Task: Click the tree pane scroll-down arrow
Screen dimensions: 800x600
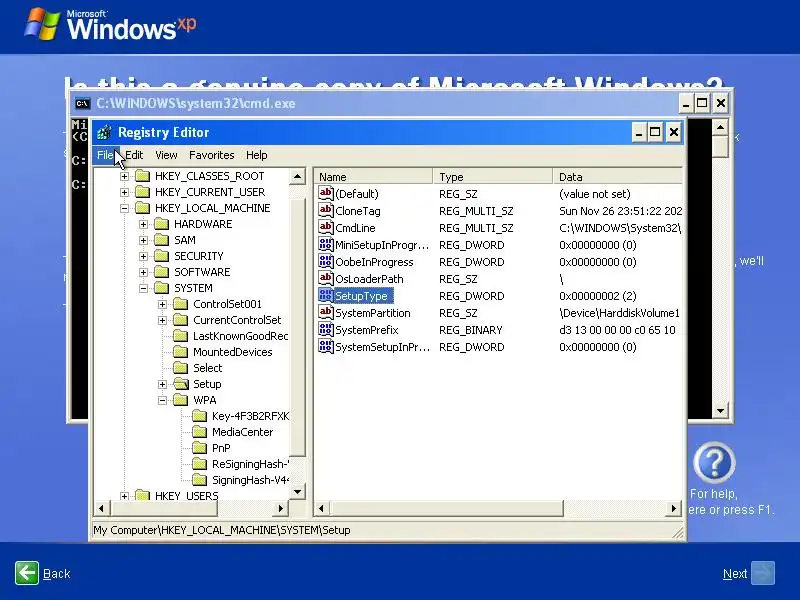Action: (x=297, y=492)
